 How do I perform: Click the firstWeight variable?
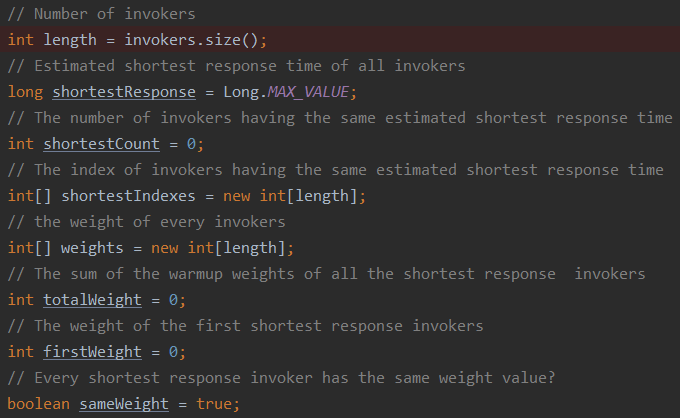pyautogui.click(x=92, y=352)
